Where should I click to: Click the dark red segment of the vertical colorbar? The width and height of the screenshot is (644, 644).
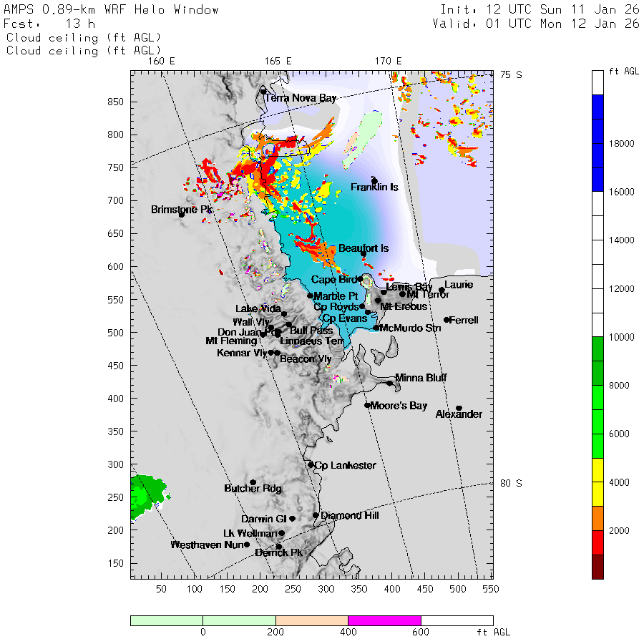[x=597, y=567]
